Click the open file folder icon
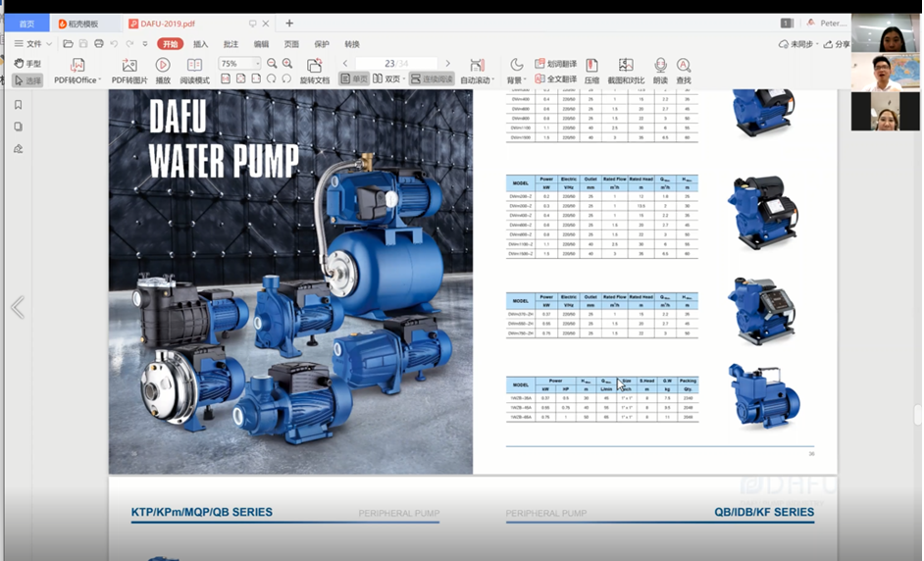This screenshot has width=924, height=561. pyautogui.click(x=69, y=43)
